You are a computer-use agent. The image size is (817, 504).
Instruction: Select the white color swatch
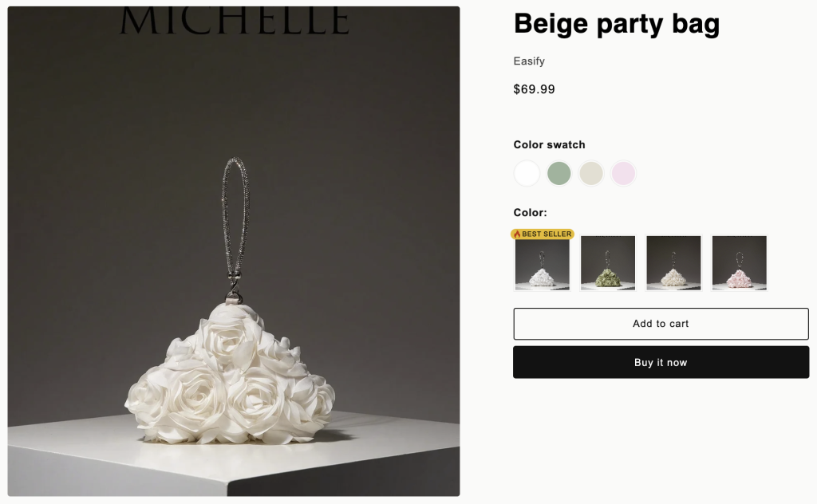point(527,173)
